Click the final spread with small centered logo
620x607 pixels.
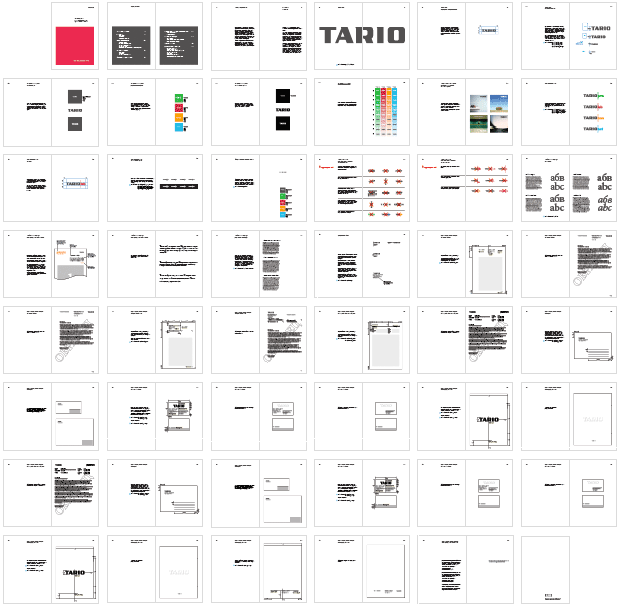(x=464, y=570)
